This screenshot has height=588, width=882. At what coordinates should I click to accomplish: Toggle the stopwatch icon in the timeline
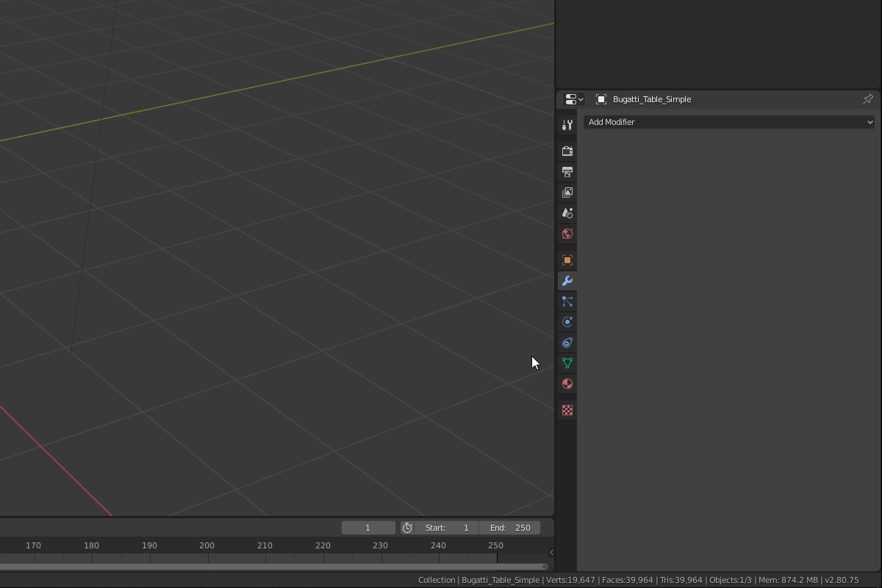coord(407,527)
